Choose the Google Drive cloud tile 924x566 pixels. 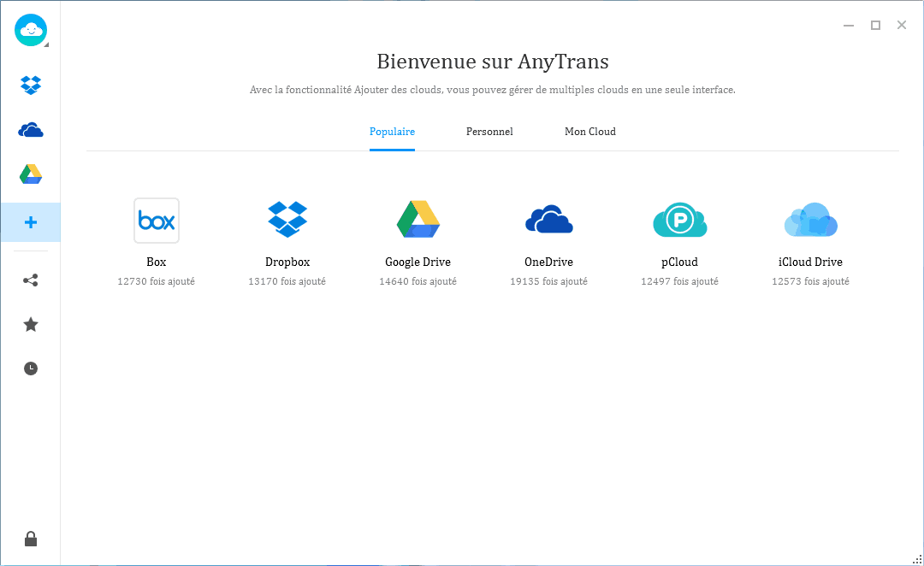pos(418,221)
